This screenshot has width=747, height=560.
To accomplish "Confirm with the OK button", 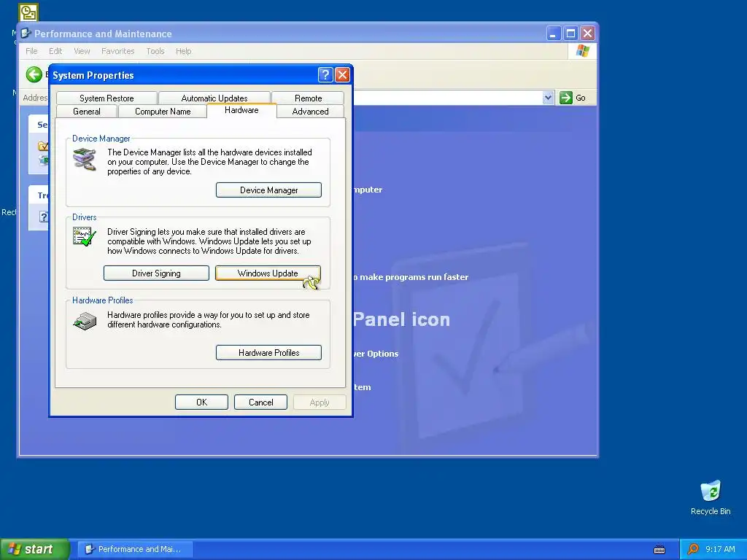I will pyautogui.click(x=201, y=402).
